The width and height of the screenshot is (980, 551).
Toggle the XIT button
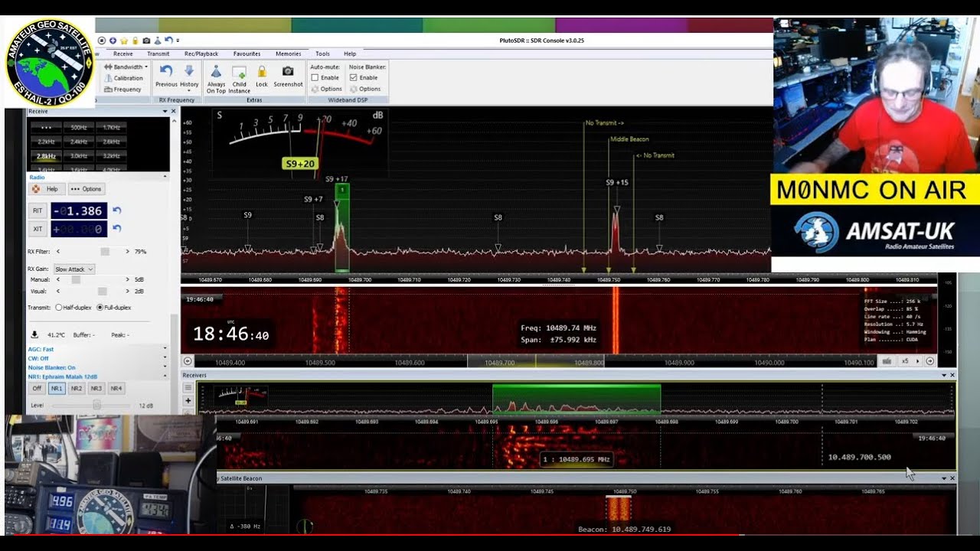(38, 228)
